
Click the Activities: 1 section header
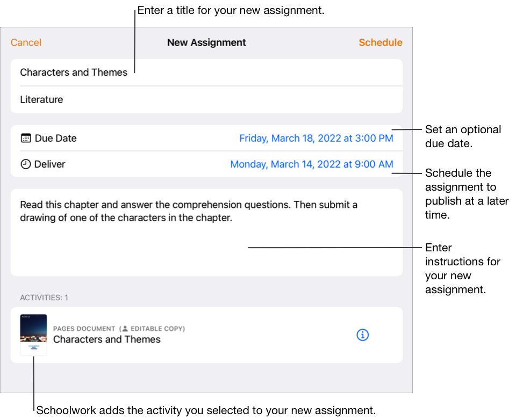[44, 298]
